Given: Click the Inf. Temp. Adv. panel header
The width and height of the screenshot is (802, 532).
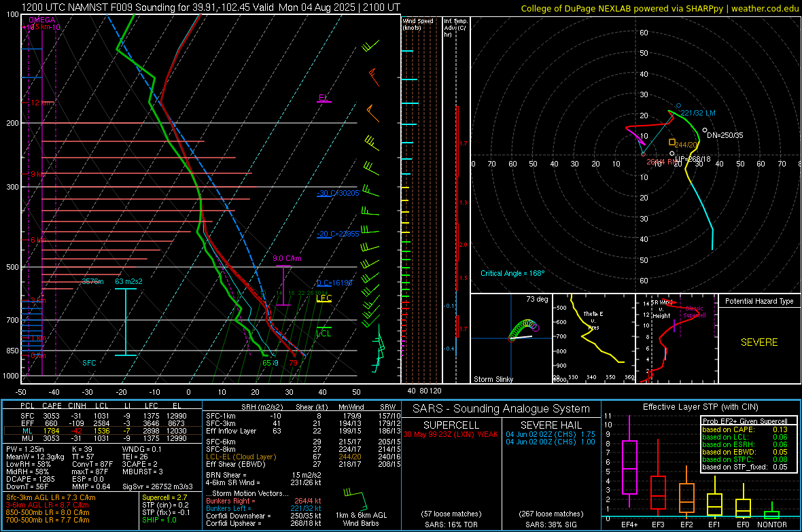Looking at the screenshot, I should (456, 28).
